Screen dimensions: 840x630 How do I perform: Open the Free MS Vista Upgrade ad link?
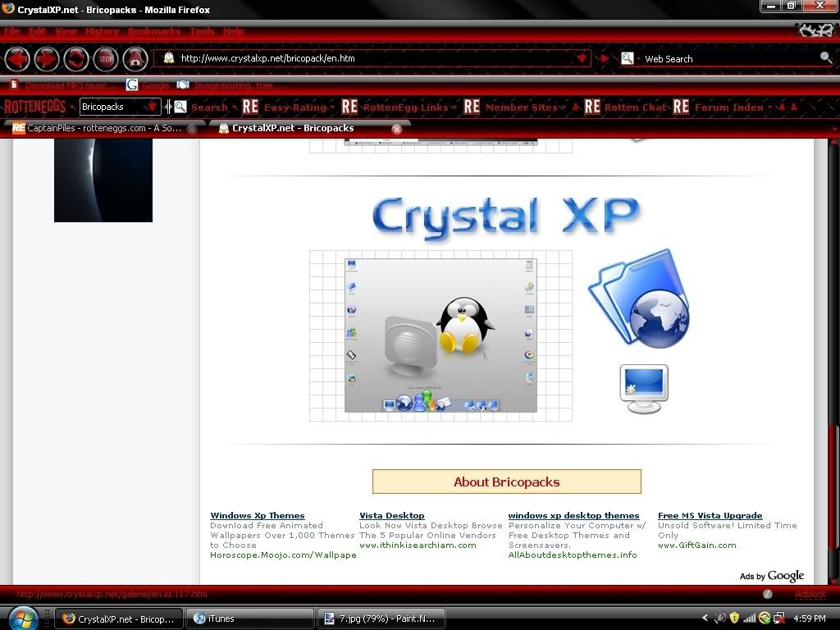coord(710,515)
